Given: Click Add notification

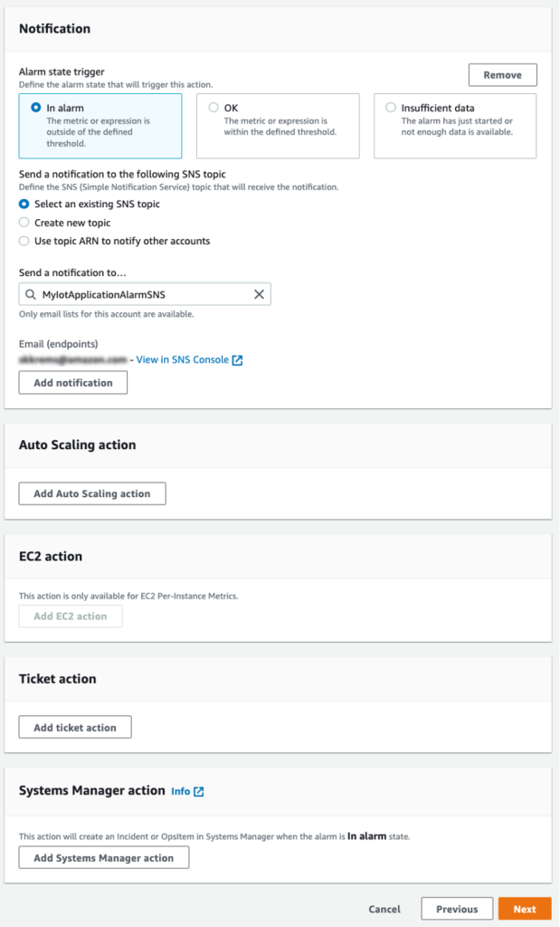Looking at the screenshot, I should [x=72, y=382].
